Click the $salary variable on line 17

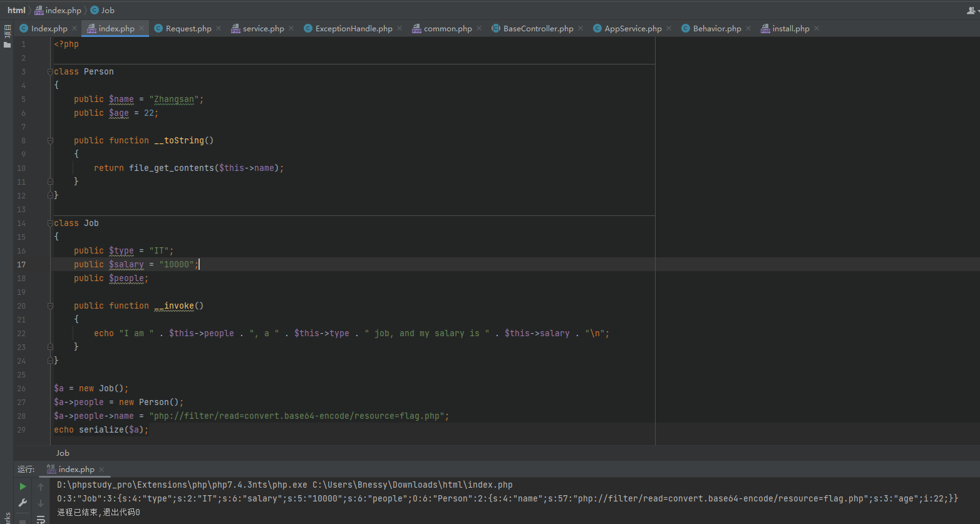pos(126,264)
